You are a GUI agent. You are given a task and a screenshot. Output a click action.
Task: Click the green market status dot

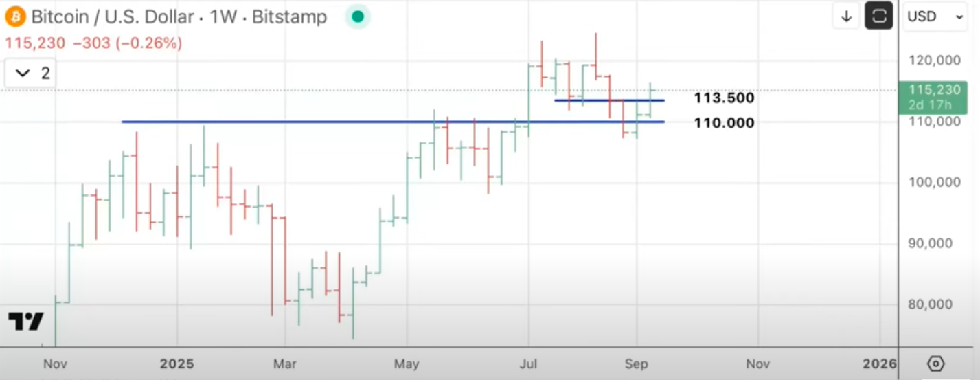[x=357, y=16]
